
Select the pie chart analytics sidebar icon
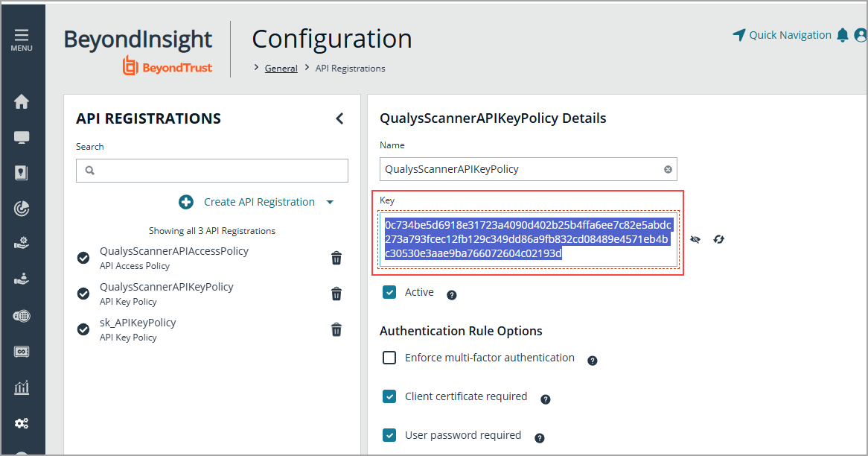pyautogui.click(x=22, y=208)
